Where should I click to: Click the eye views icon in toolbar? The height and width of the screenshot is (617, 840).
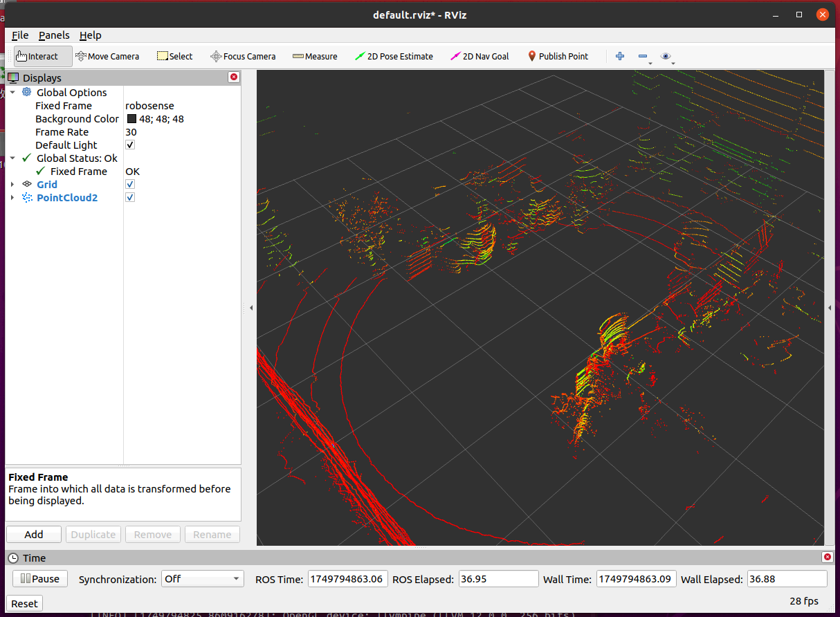tap(666, 56)
